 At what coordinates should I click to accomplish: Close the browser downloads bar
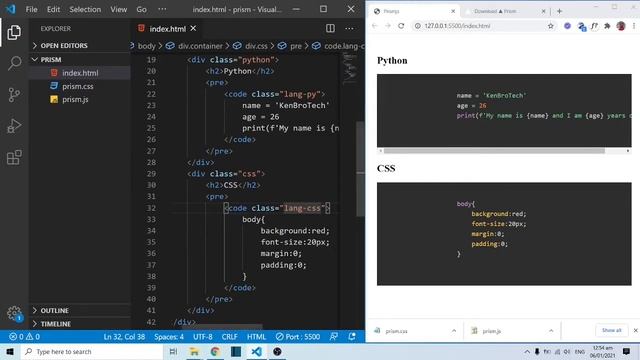pos(635,330)
